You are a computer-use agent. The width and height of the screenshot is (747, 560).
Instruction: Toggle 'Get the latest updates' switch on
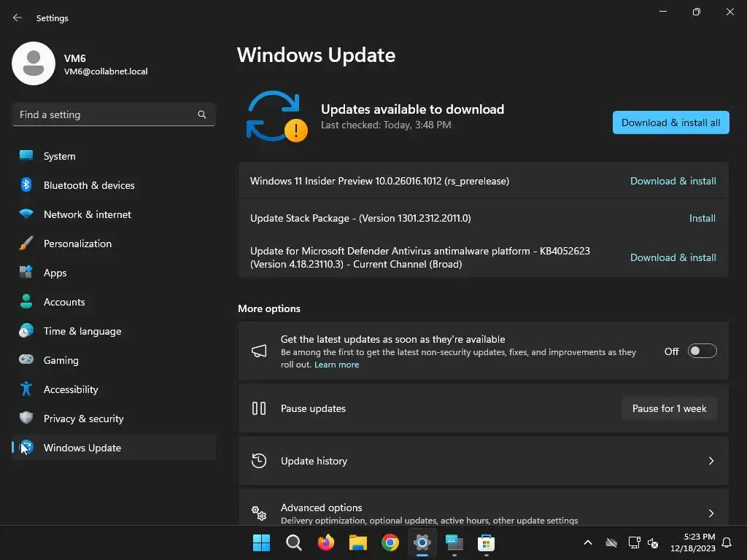(x=703, y=351)
